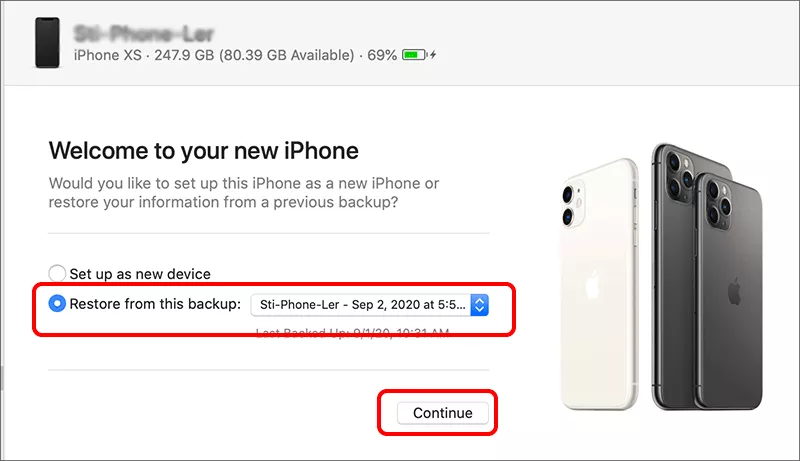800x461 pixels.
Task: Click the Apple logo on the white iPhone
Action: [592, 285]
